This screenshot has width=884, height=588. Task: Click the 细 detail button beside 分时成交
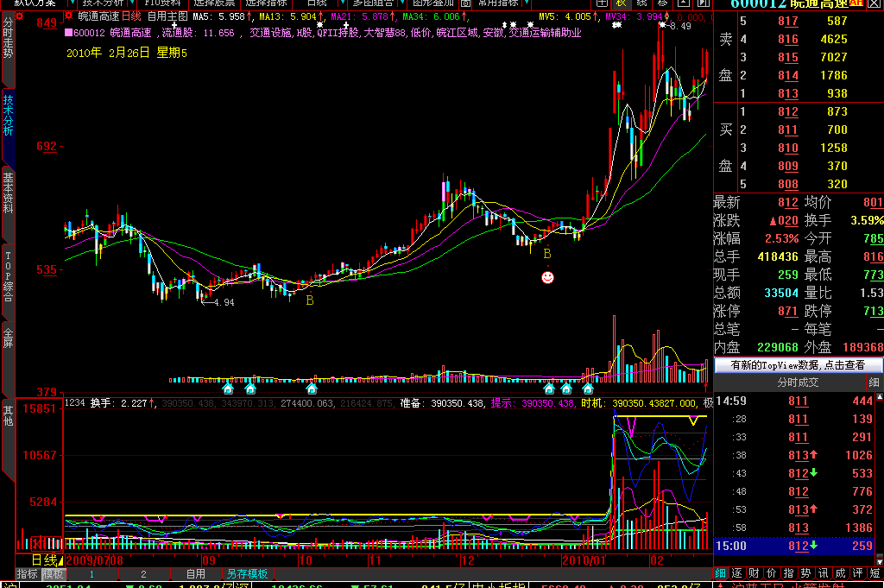click(874, 383)
